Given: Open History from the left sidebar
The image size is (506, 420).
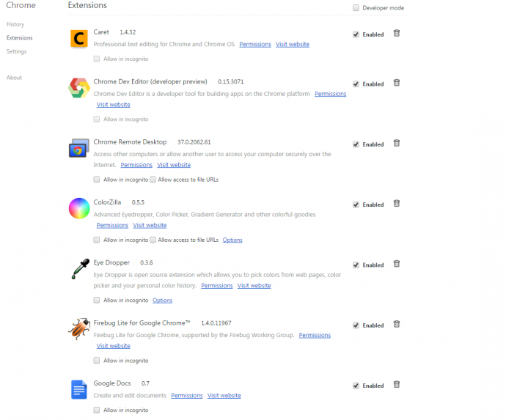Looking at the screenshot, I should point(15,24).
